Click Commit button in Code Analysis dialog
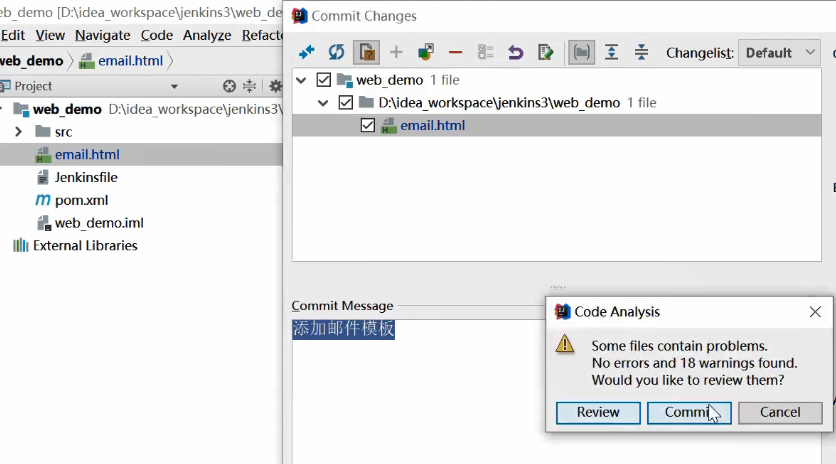This screenshot has height=464, width=836. (689, 413)
